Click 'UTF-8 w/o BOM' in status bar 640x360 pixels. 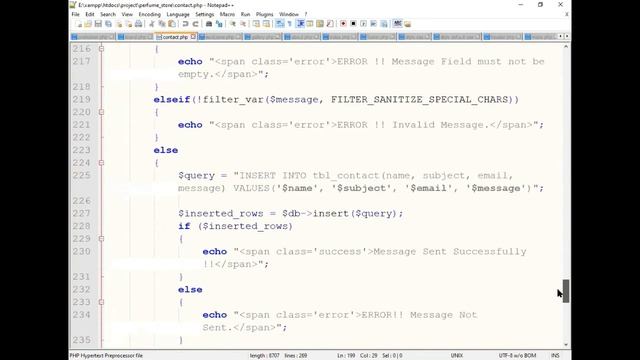coord(517,356)
